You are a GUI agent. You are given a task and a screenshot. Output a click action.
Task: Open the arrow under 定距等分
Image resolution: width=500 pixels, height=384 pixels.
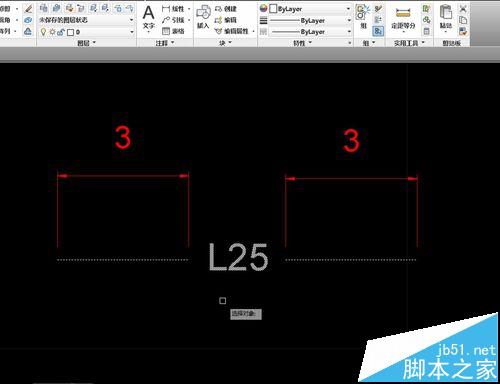pos(403,32)
